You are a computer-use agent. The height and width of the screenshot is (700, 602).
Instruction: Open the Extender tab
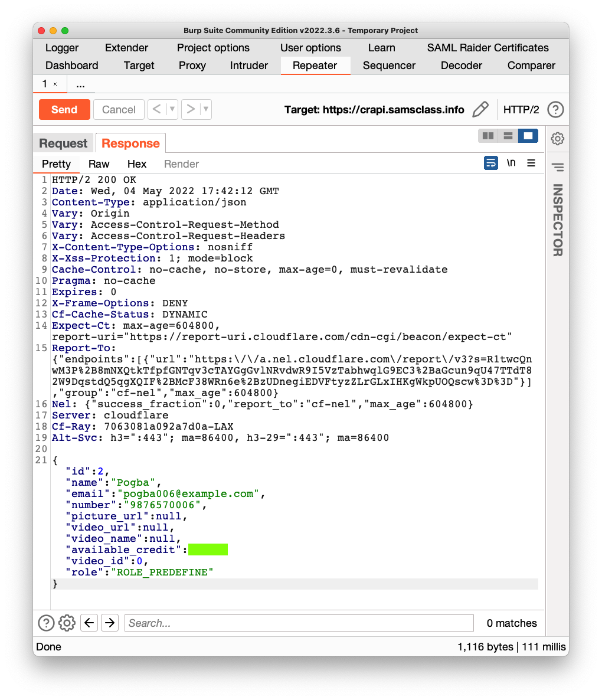[x=126, y=48]
